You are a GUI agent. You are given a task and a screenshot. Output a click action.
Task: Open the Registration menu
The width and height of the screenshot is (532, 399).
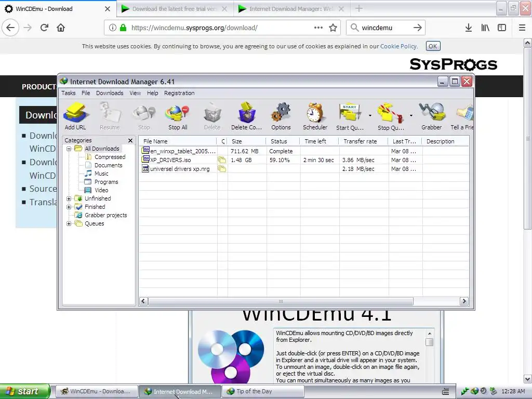[179, 93]
